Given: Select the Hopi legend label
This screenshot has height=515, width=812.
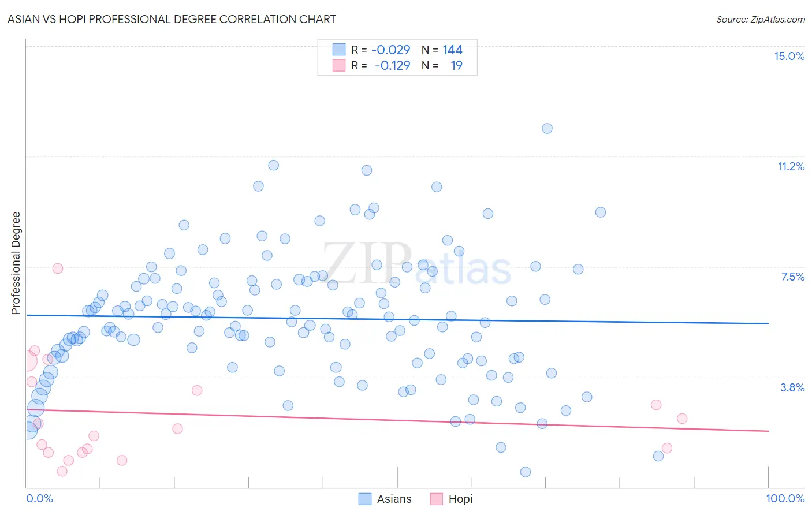Looking at the screenshot, I should point(460,499).
